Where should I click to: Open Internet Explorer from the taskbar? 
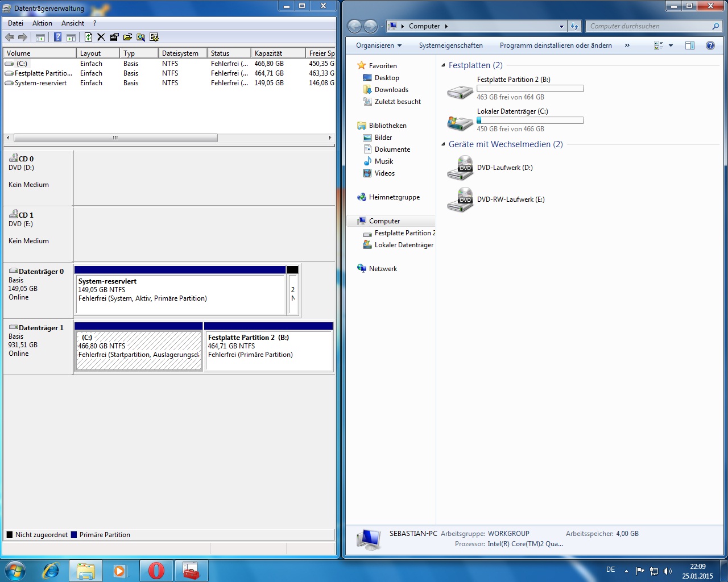pyautogui.click(x=51, y=571)
